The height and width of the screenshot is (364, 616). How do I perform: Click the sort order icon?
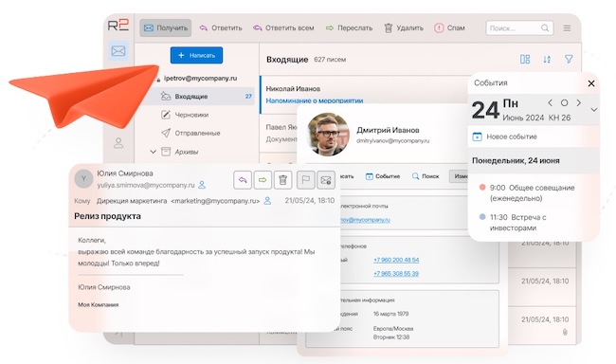point(547,60)
